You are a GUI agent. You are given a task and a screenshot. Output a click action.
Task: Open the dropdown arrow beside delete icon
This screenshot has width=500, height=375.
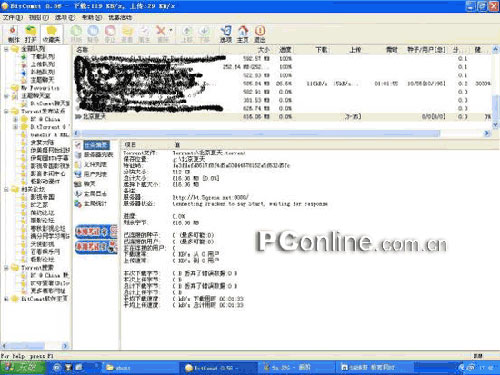coord(171,31)
